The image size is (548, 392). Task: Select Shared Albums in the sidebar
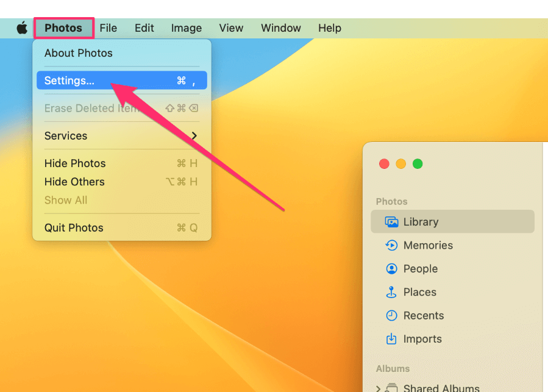452,388
